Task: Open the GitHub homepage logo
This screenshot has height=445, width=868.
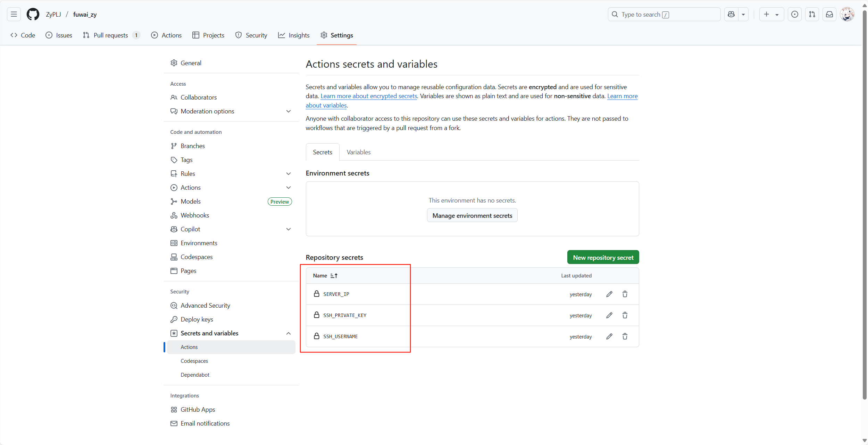Action: click(33, 14)
